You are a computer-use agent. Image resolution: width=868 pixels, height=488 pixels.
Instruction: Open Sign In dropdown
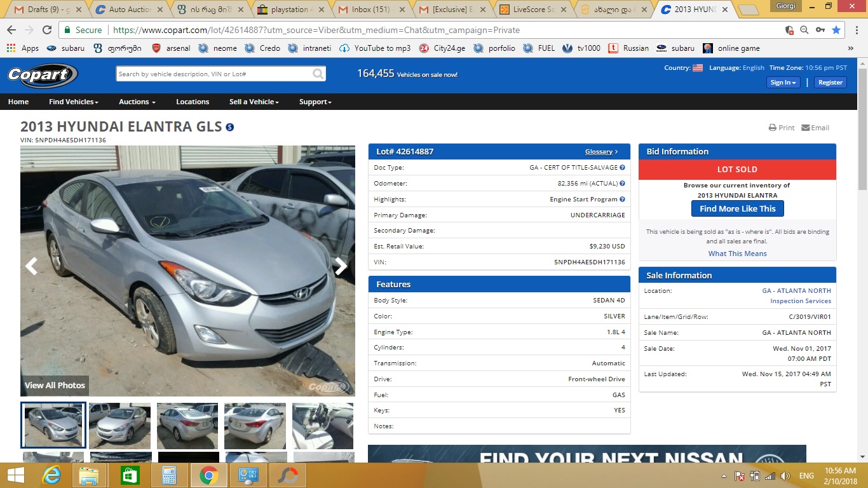[783, 82]
